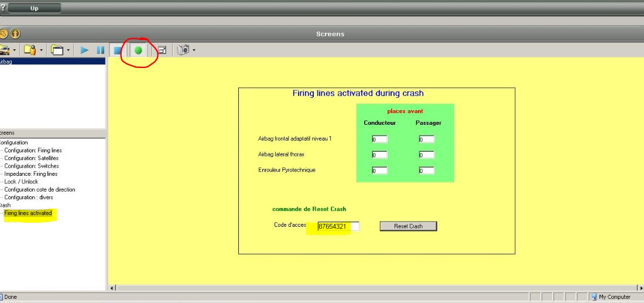Screen dimensions: 644x303
Task: Click Passager field for Airbag lateral thorax
Action: (427, 155)
